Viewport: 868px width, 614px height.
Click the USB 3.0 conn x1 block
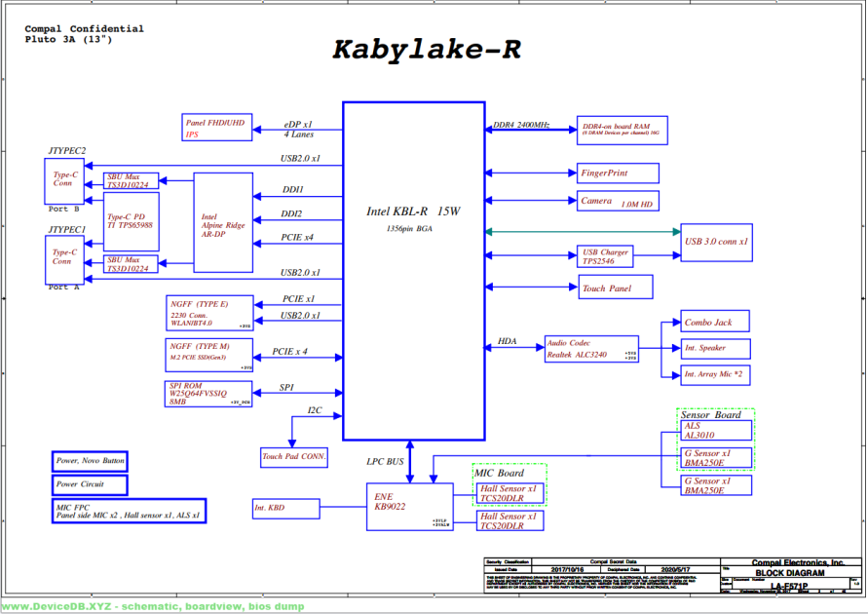[716, 243]
